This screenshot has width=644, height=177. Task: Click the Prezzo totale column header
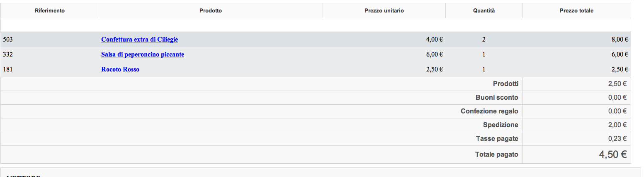click(576, 11)
